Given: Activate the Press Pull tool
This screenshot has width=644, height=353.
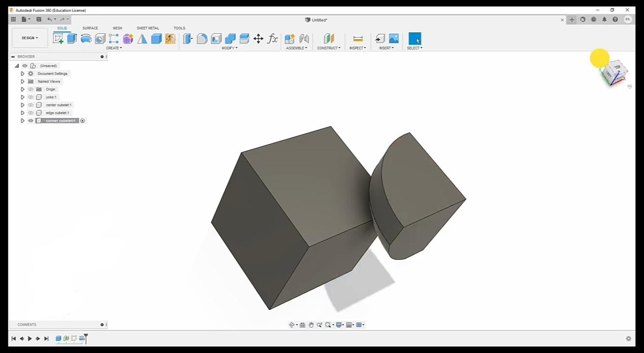Looking at the screenshot, I should point(188,39).
